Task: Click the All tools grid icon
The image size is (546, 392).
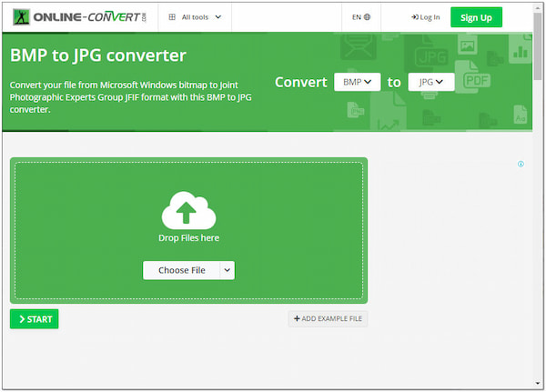Action: [x=172, y=17]
